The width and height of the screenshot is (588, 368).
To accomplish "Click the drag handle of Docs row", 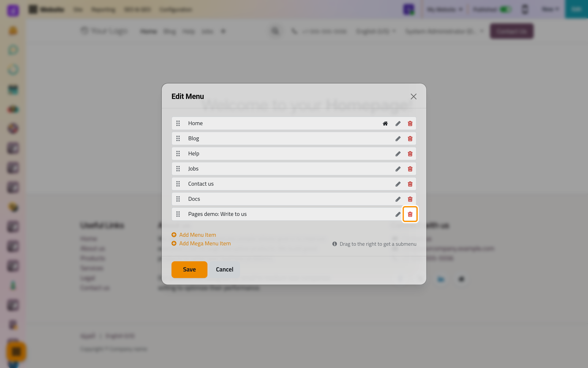I will coord(178,199).
